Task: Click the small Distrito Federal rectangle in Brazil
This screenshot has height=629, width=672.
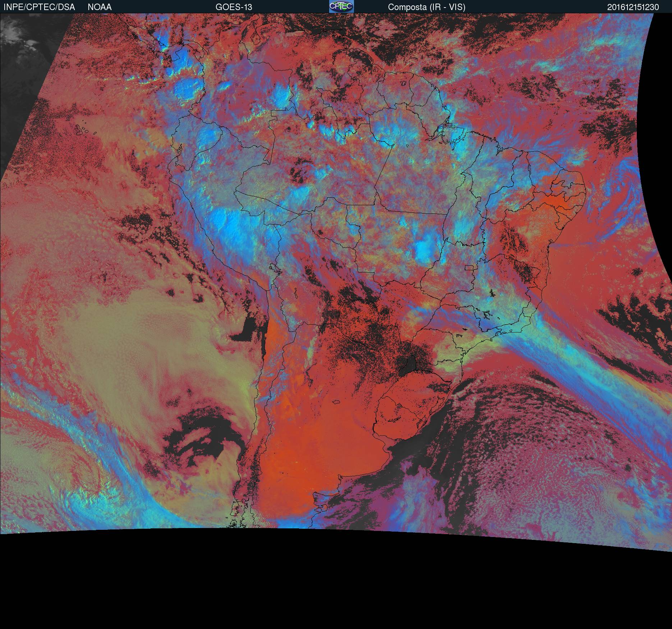Action: tap(469, 267)
